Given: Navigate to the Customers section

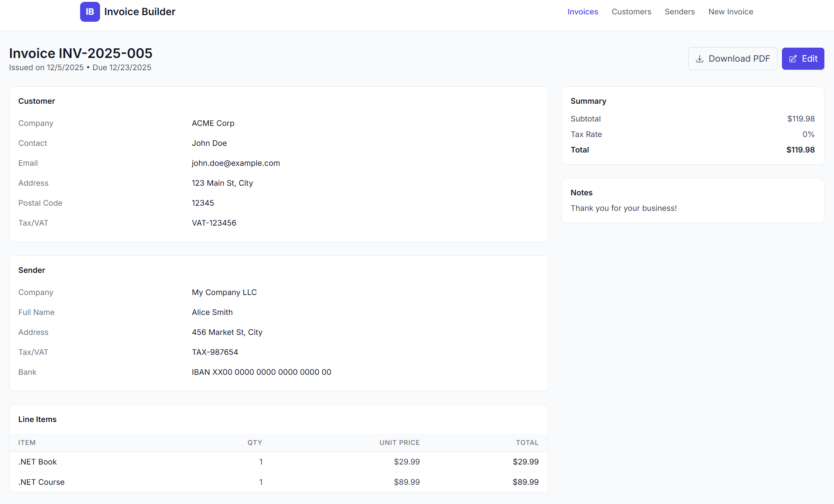Looking at the screenshot, I should coord(631,11).
